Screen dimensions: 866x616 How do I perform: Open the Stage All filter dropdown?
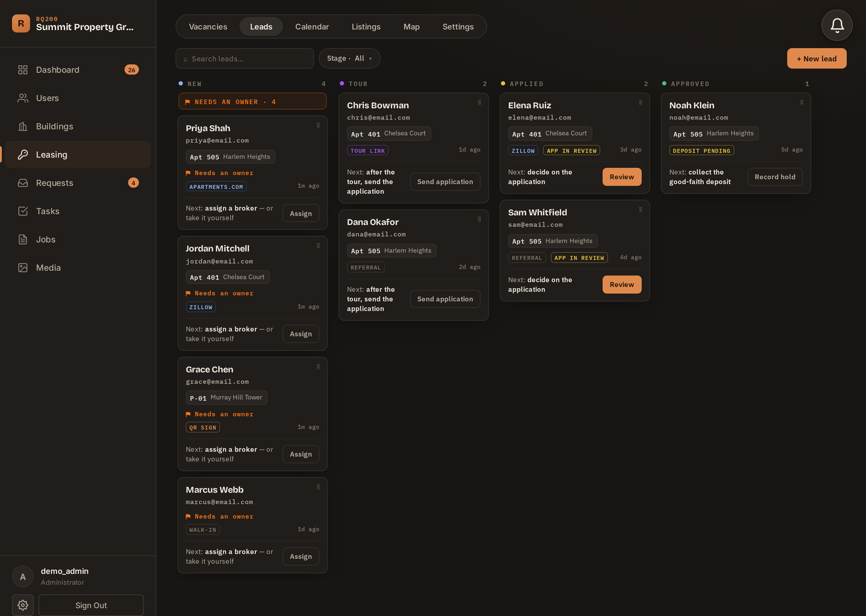point(349,58)
